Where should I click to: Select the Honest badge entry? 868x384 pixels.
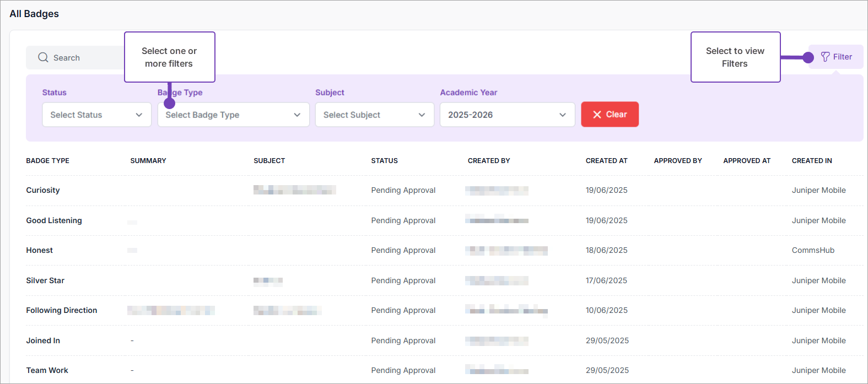[40, 250]
